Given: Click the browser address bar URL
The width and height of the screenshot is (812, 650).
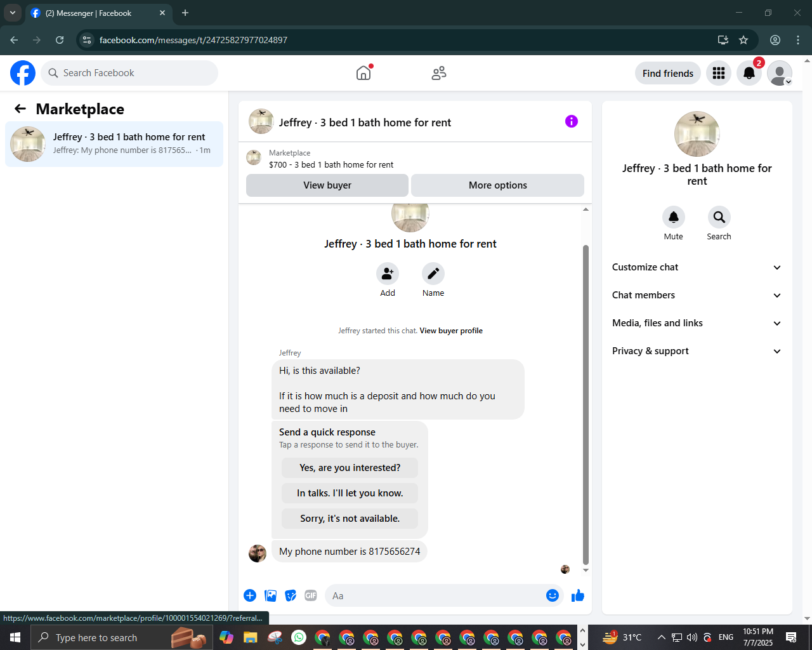Looking at the screenshot, I should point(193,40).
